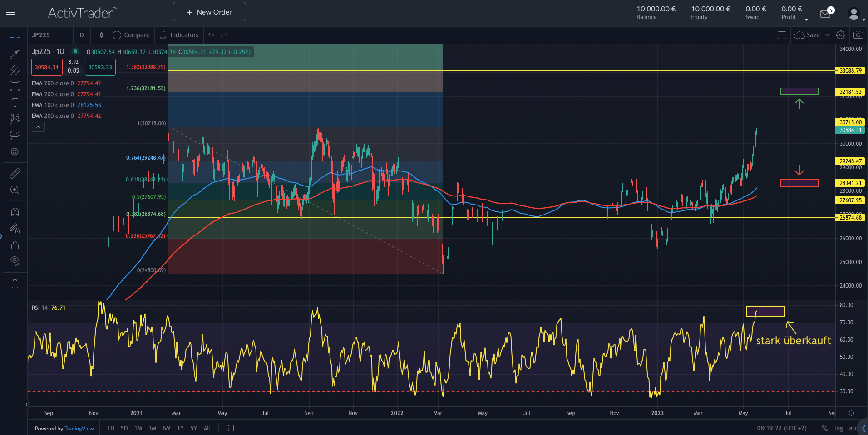Toggle magnet mode in drawing toolbar
This screenshot has width=868, height=435.
coord(15,212)
